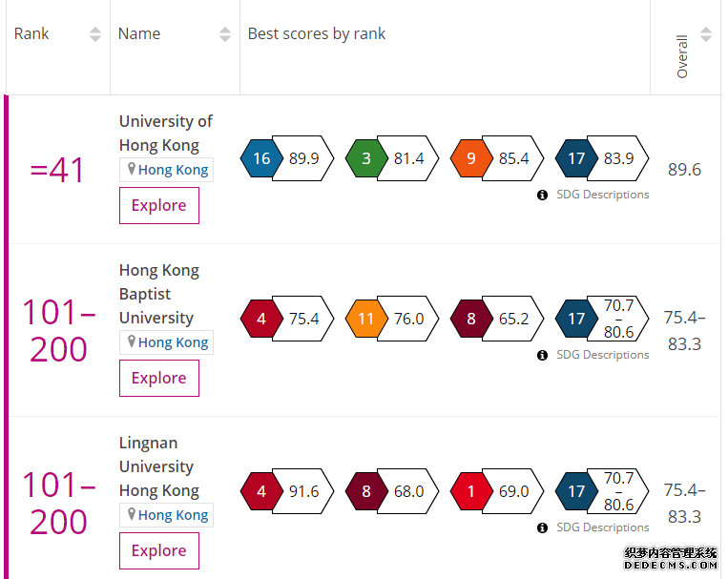
Task: Explore Lingnan University Hong Kong
Action: pos(159,550)
